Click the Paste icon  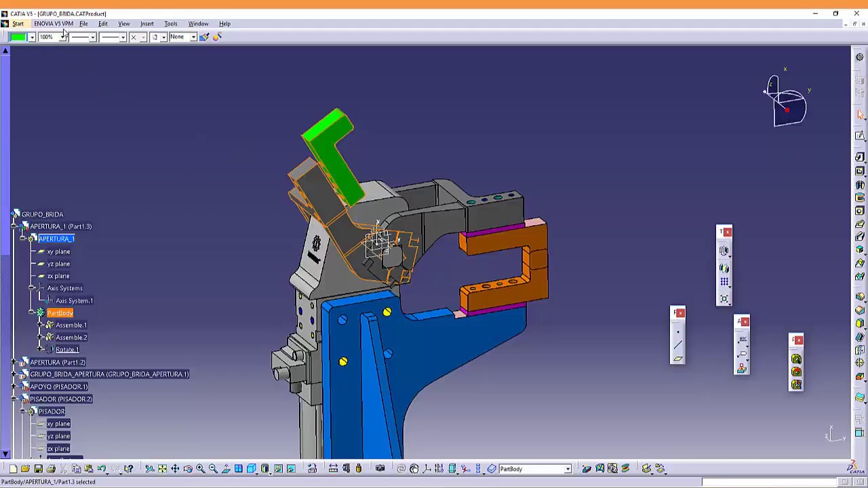pyautogui.click(x=88, y=468)
